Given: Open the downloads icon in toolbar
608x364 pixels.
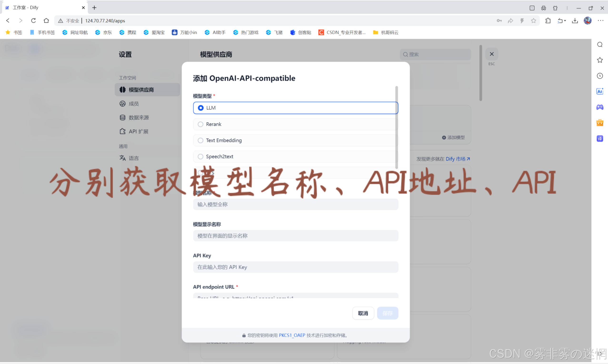Looking at the screenshot, I should coord(575,21).
